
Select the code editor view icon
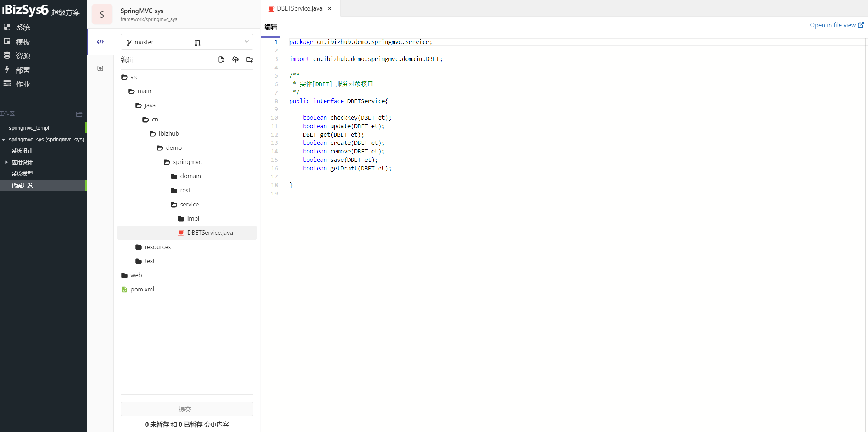100,42
